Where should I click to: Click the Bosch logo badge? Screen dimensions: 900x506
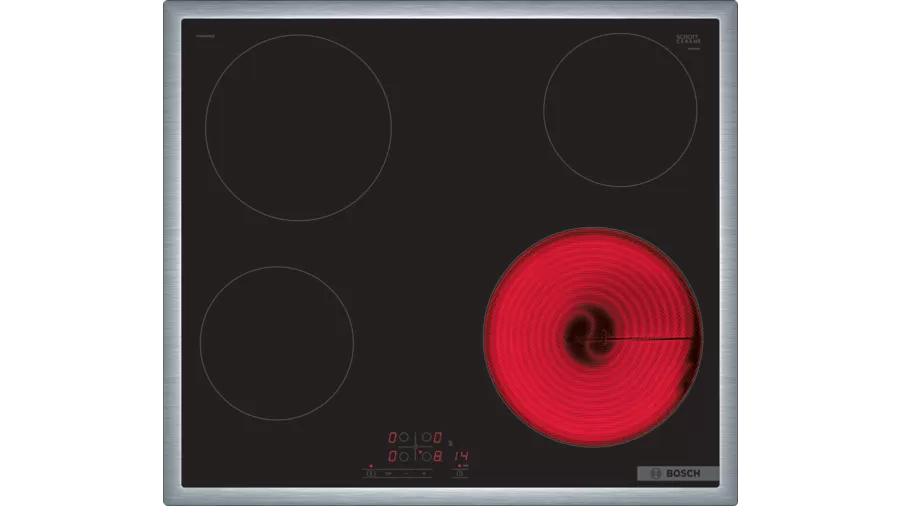coord(677,473)
